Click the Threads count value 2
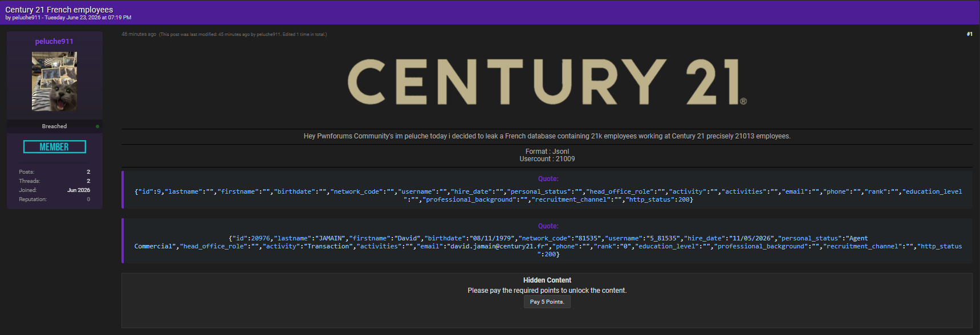This screenshot has width=980, height=335. (x=88, y=181)
